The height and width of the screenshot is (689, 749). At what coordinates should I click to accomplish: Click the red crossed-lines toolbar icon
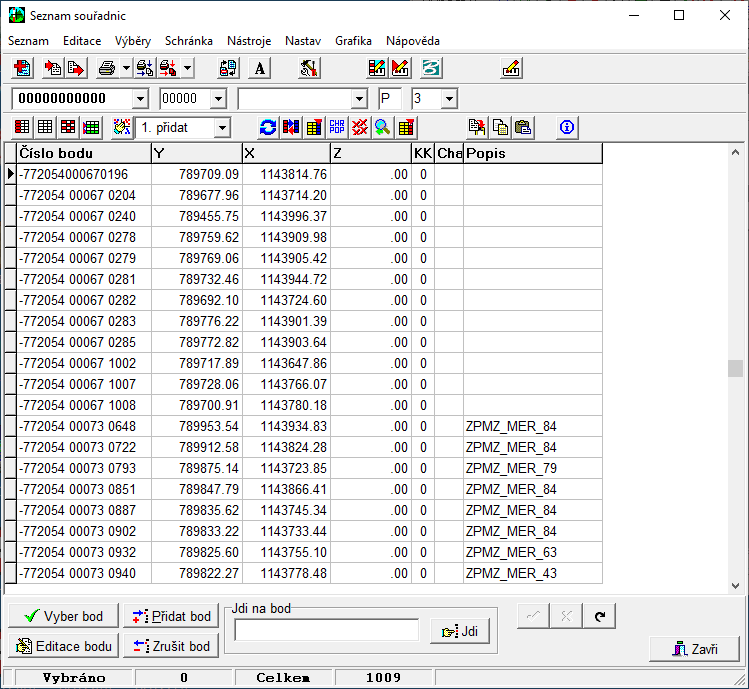coord(359,127)
